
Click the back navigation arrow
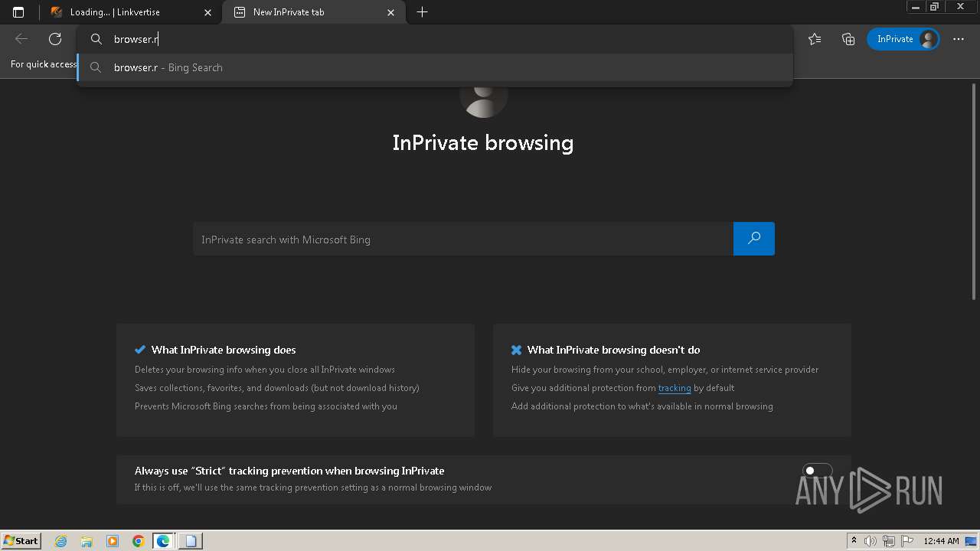tap(21, 39)
